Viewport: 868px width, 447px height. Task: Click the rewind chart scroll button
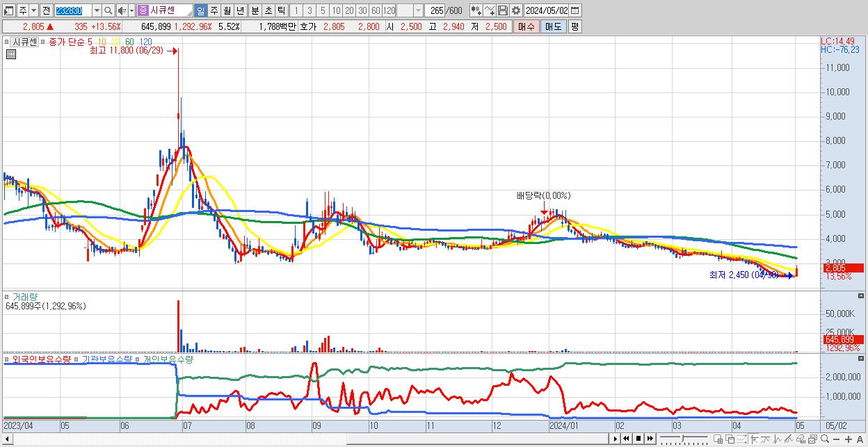(x=626, y=439)
